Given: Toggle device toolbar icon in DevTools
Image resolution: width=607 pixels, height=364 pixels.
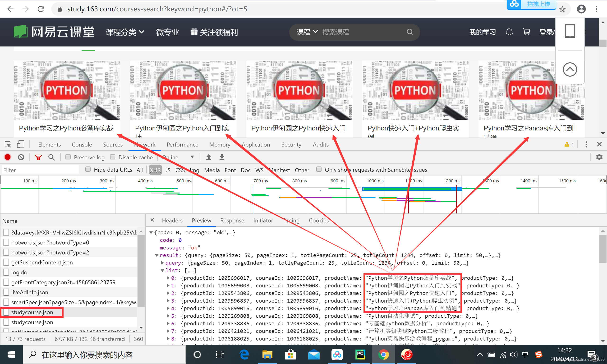Looking at the screenshot, I should [21, 144].
